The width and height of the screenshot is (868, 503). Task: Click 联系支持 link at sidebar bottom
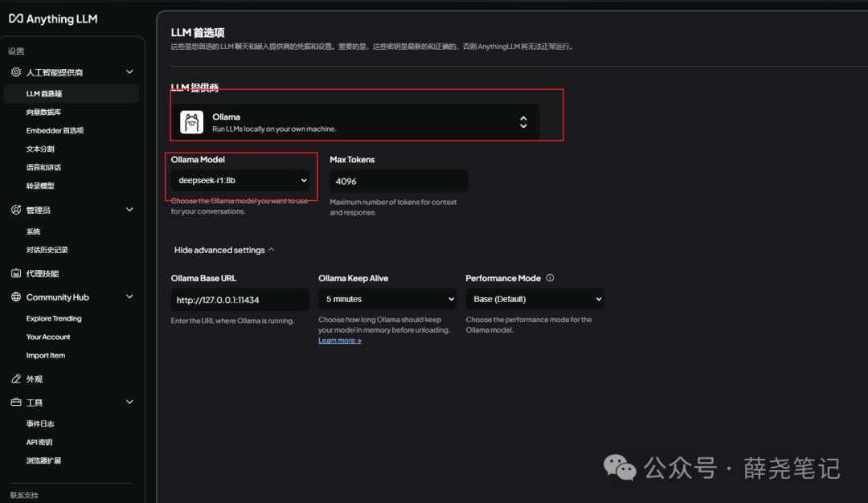24,495
